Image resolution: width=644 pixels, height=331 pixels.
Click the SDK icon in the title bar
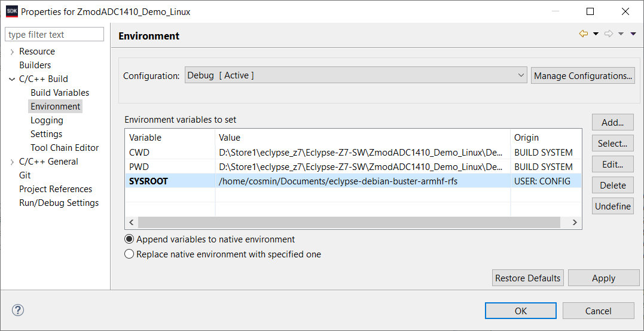[x=11, y=11]
